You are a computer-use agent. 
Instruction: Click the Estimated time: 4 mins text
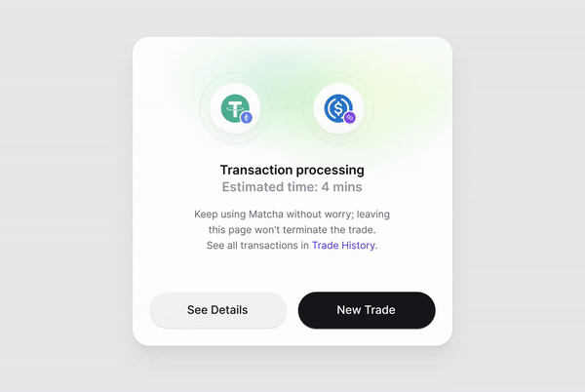point(292,187)
